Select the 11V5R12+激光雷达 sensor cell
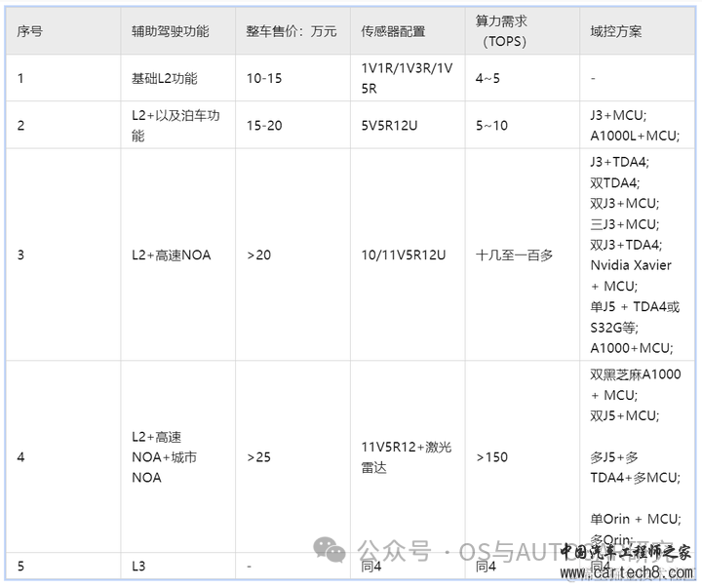This screenshot has width=702, height=588. click(x=407, y=457)
